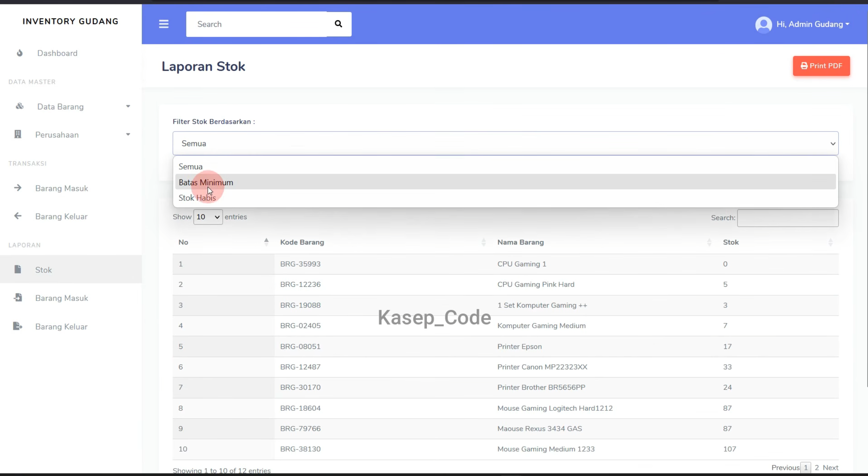This screenshot has width=868, height=476.
Task: Click the CPU Gaming Pink Hard cell
Action: [x=604, y=284]
